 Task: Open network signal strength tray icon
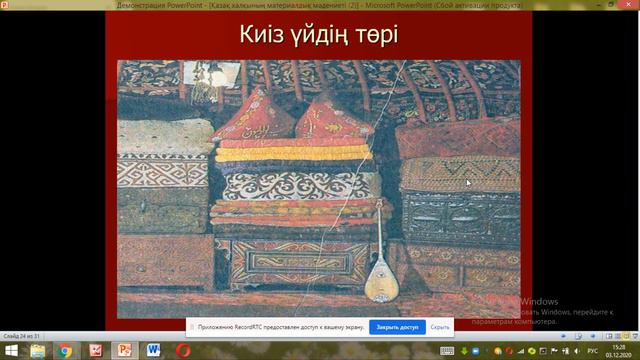click(x=520, y=351)
